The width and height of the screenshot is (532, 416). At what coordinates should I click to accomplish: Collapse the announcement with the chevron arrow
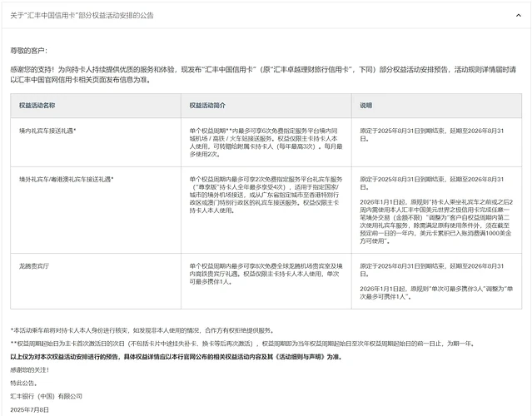pyautogui.click(x=518, y=15)
